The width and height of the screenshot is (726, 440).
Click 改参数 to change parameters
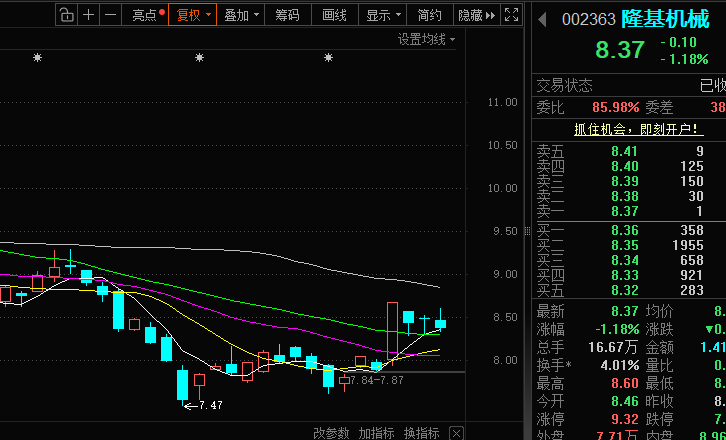pos(331,433)
